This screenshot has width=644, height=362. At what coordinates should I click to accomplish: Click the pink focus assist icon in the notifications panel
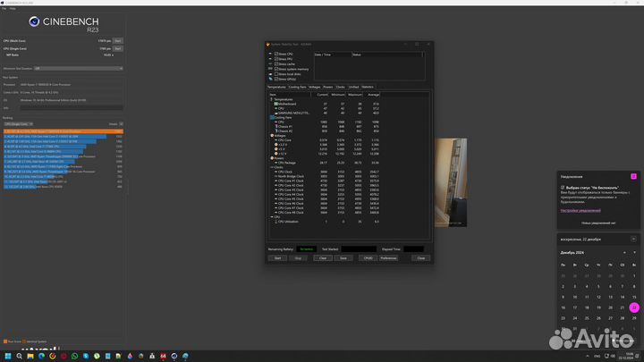(634, 176)
